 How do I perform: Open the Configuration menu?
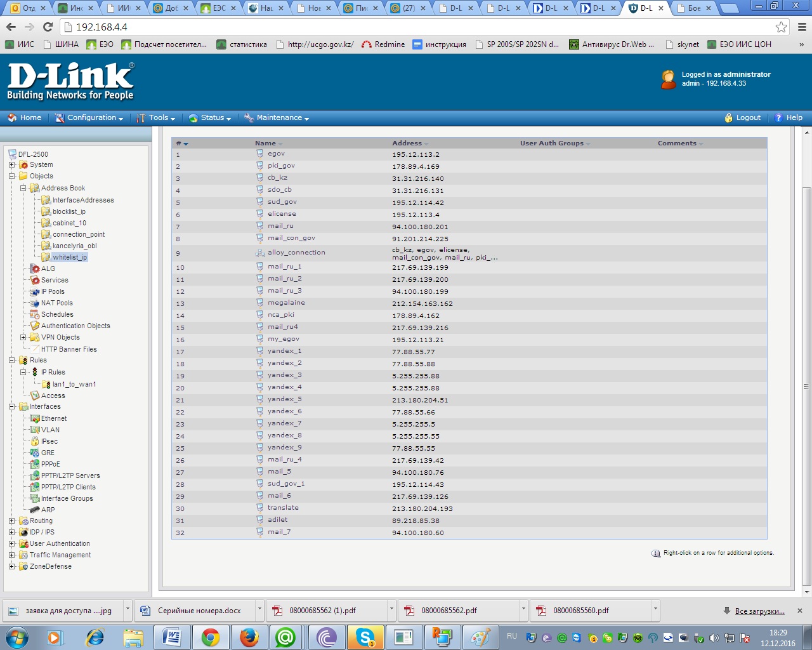(89, 117)
